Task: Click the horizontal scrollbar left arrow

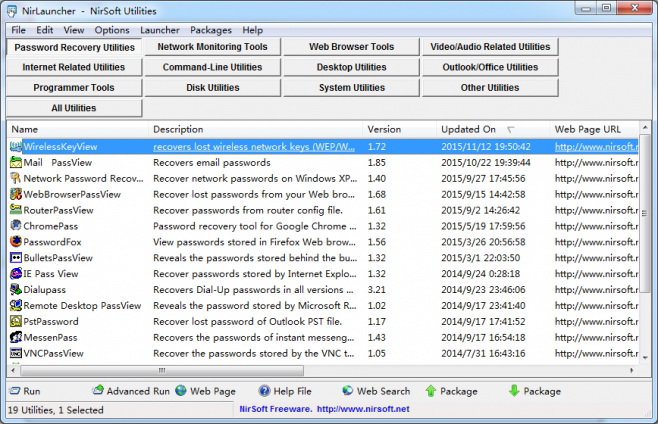Action: click(13, 370)
